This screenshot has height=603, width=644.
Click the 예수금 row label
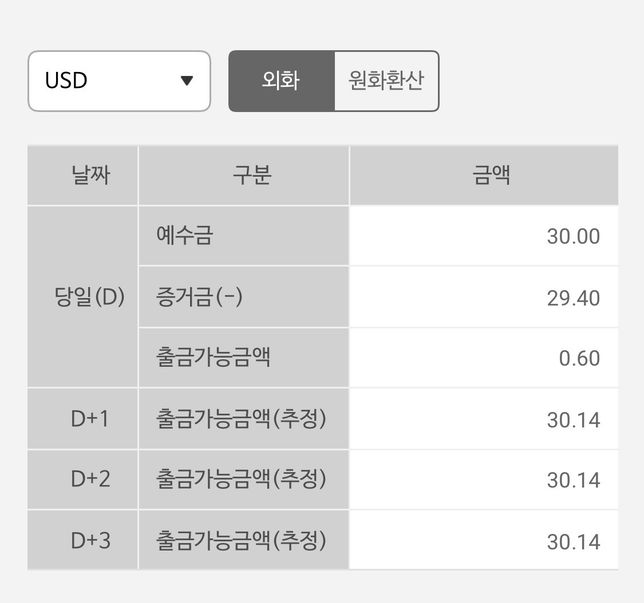tap(185, 236)
